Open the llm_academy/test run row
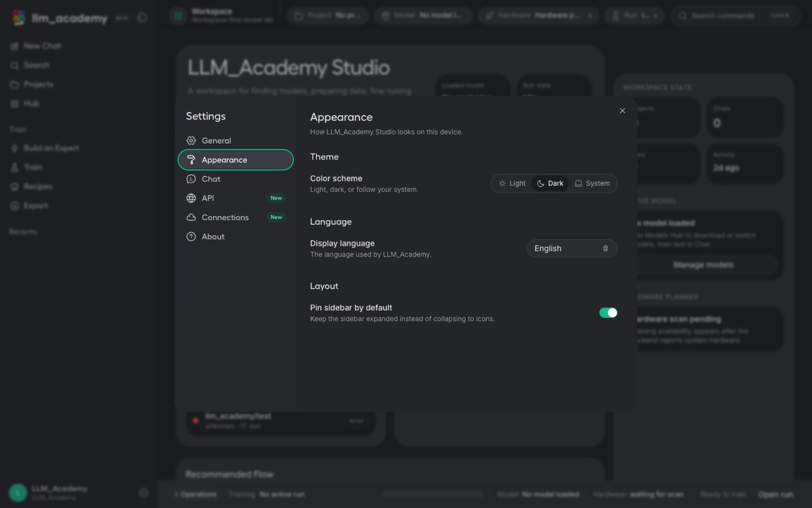This screenshot has width=812, height=508. [x=281, y=421]
